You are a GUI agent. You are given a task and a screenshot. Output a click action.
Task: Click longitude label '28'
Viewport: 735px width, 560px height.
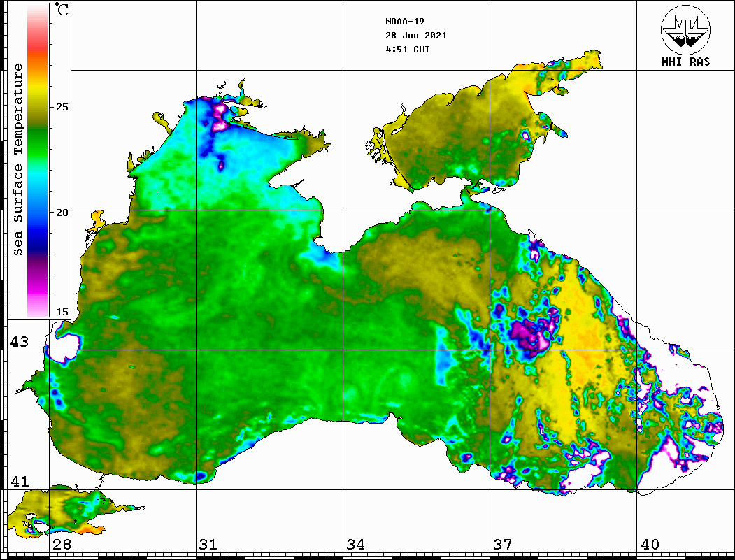point(62,544)
